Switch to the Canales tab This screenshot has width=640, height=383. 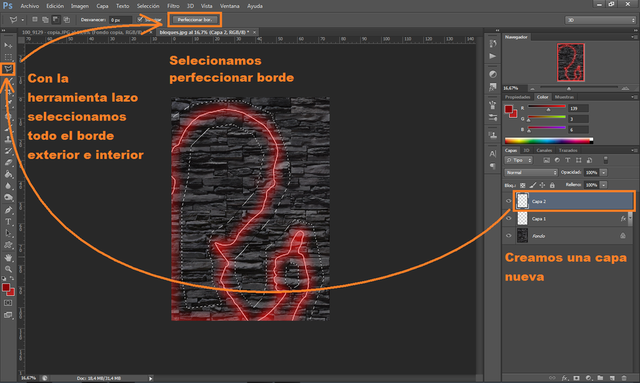tap(544, 150)
